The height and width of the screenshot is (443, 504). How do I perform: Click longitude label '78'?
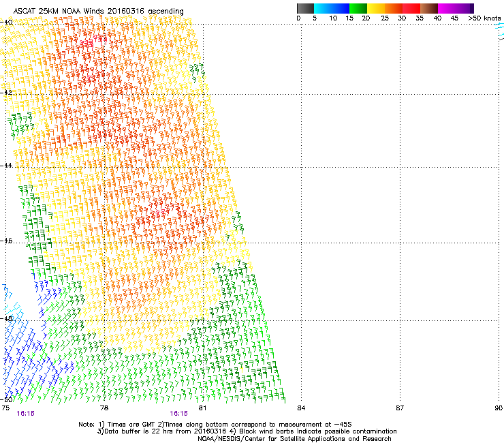[x=104, y=408]
